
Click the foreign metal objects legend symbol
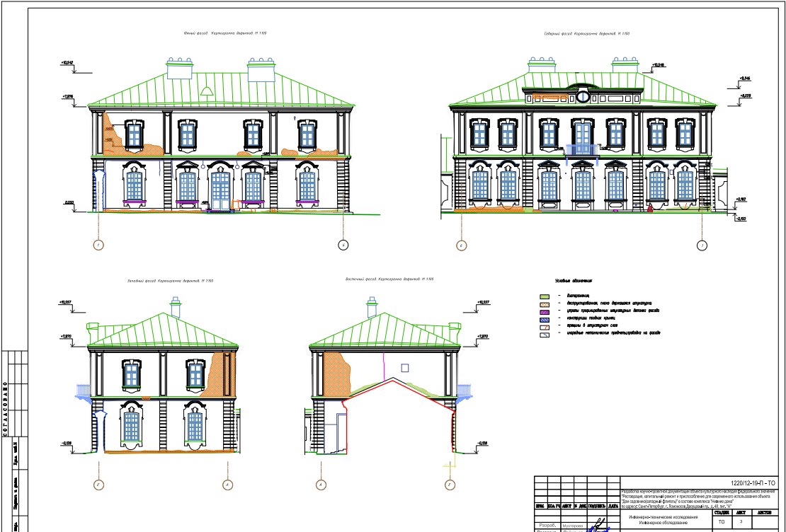[x=545, y=335]
